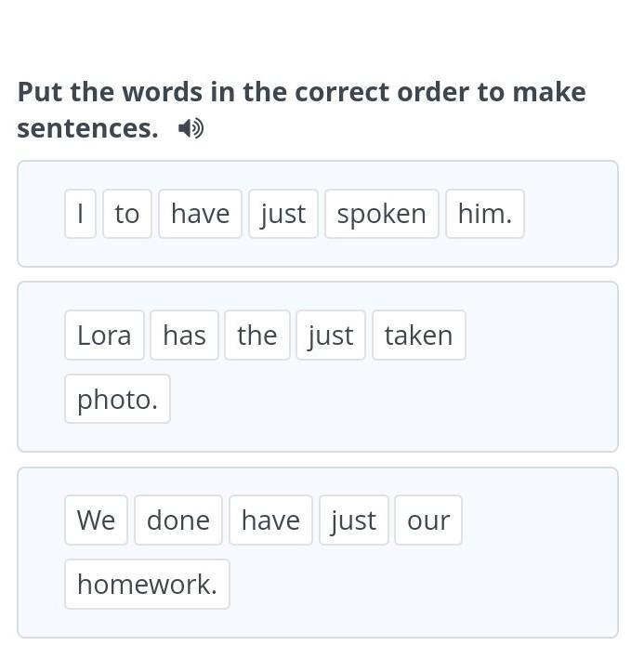Choose the "spoken" word tile

(x=381, y=214)
